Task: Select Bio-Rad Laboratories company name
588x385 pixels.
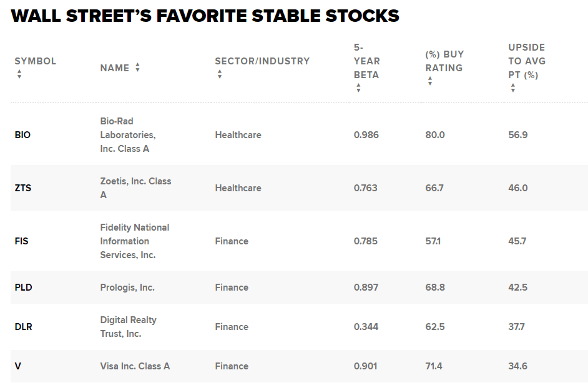Action: [127, 135]
